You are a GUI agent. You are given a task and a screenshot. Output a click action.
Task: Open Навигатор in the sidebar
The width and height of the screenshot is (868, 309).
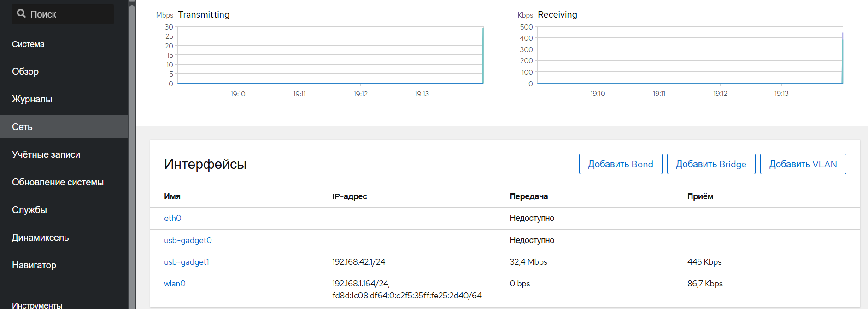(34, 265)
